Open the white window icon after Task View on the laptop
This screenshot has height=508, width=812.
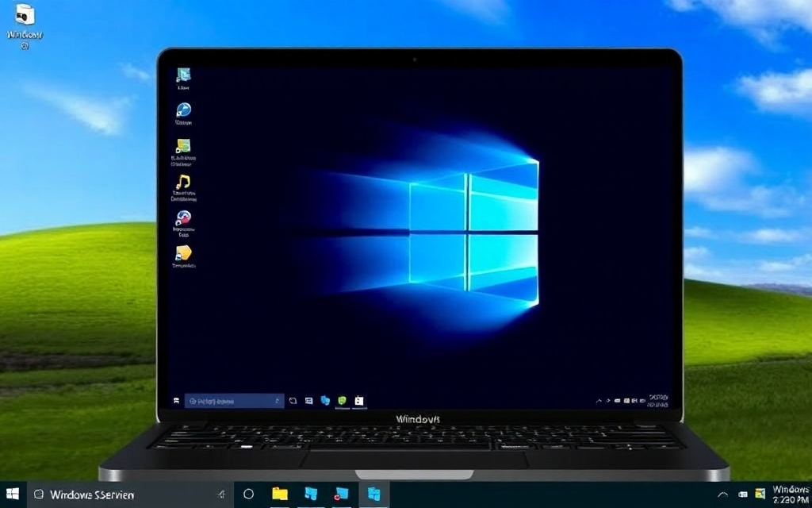point(309,401)
